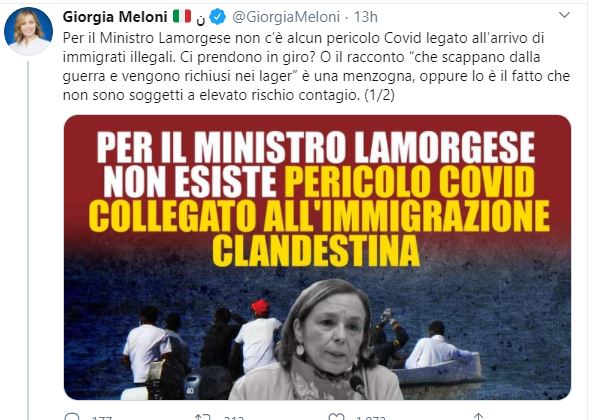Click the share upload arrow icon
The height and width of the screenshot is (420, 595).
pyautogui.click(x=478, y=417)
